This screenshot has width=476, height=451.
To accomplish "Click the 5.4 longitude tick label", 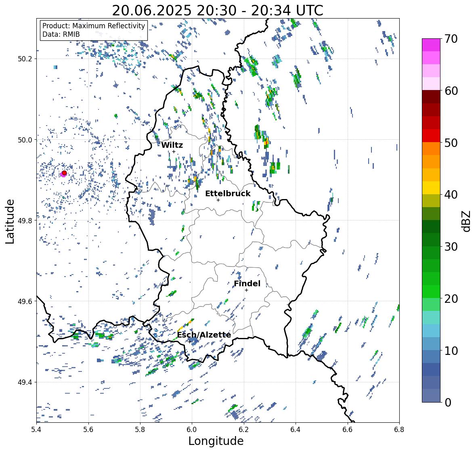I will coord(36,430).
